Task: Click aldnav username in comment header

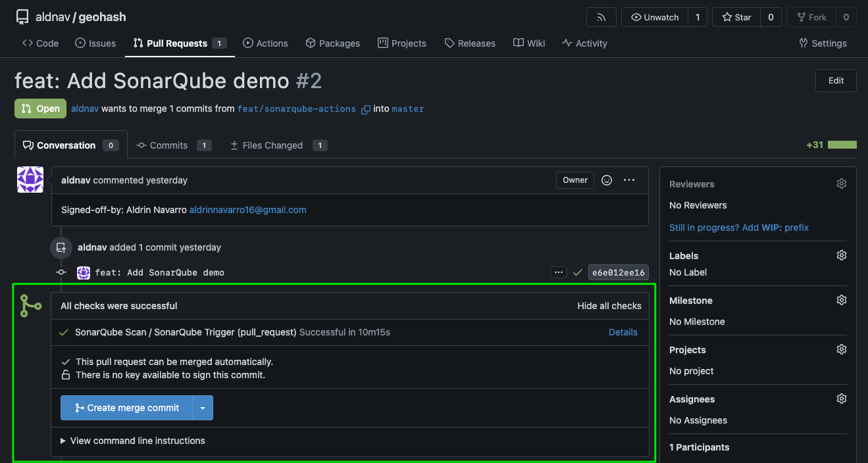Action: [x=76, y=180]
